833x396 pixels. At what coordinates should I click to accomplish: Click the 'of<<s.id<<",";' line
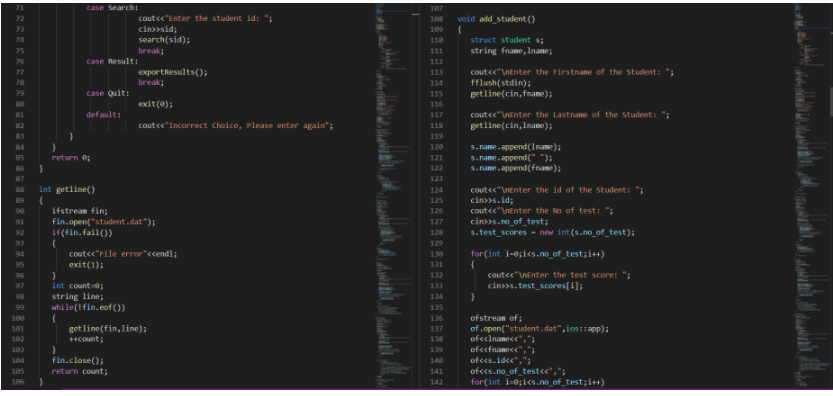pyautogui.click(x=500, y=361)
